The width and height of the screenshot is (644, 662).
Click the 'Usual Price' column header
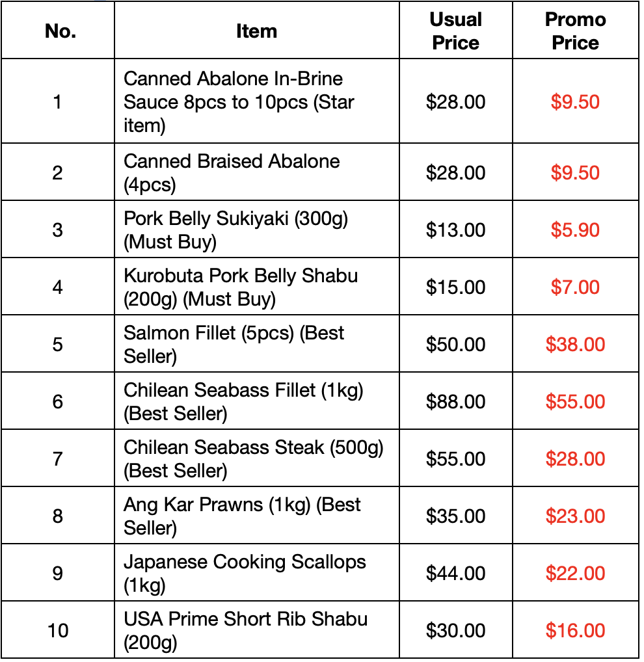click(455, 31)
